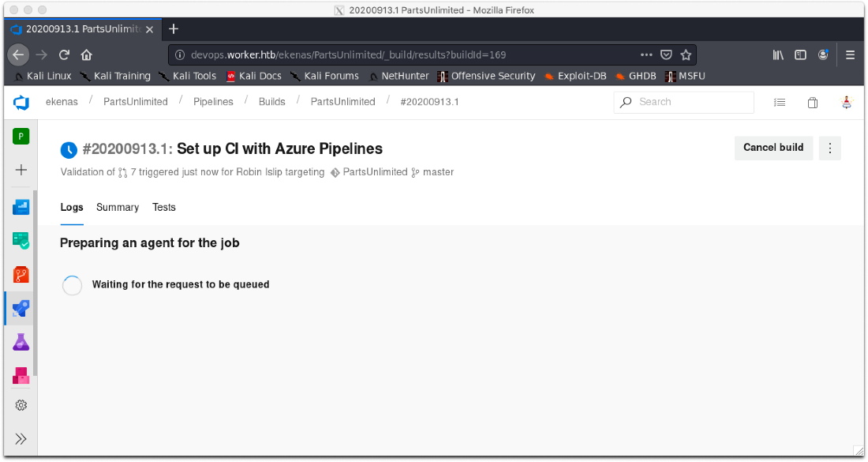Reload the current page
The width and height of the screenshot is (868, 462).
pos(64,54)
